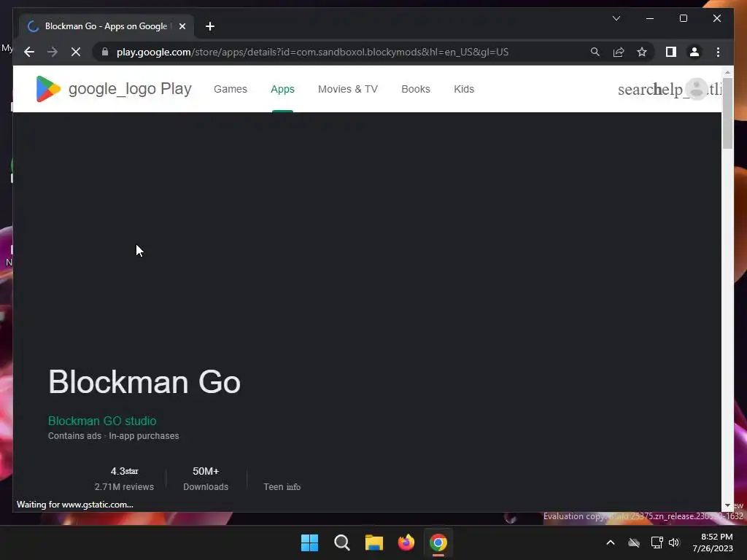Click the page vertical scrollbar thumb
The image size is (747, 560).
[x=727, y=113]
